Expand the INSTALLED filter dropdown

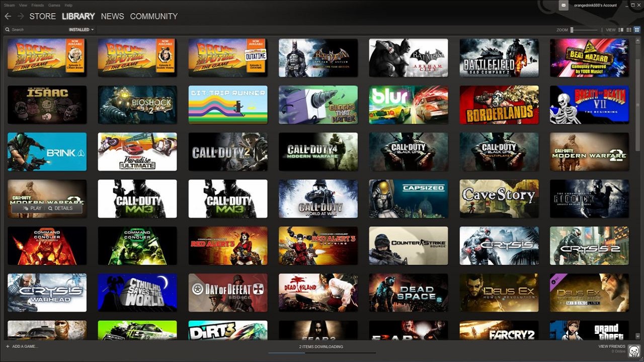click(x=82, y=30)
